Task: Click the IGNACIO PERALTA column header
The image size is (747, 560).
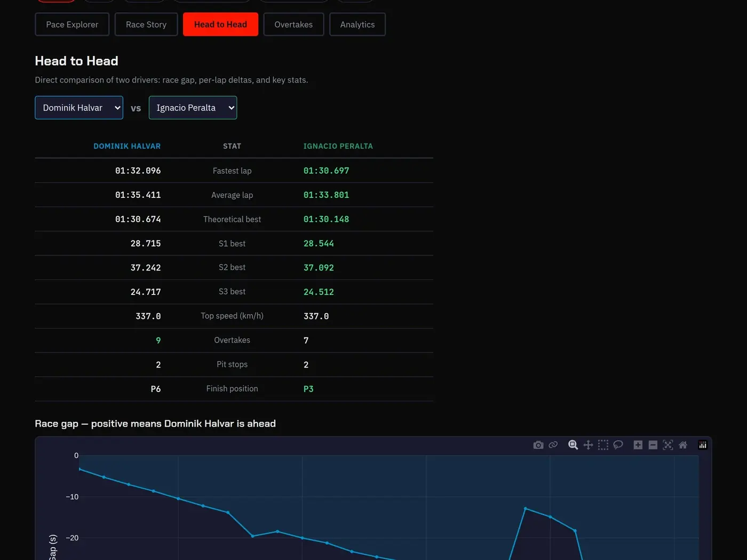Action: [338, 146]
